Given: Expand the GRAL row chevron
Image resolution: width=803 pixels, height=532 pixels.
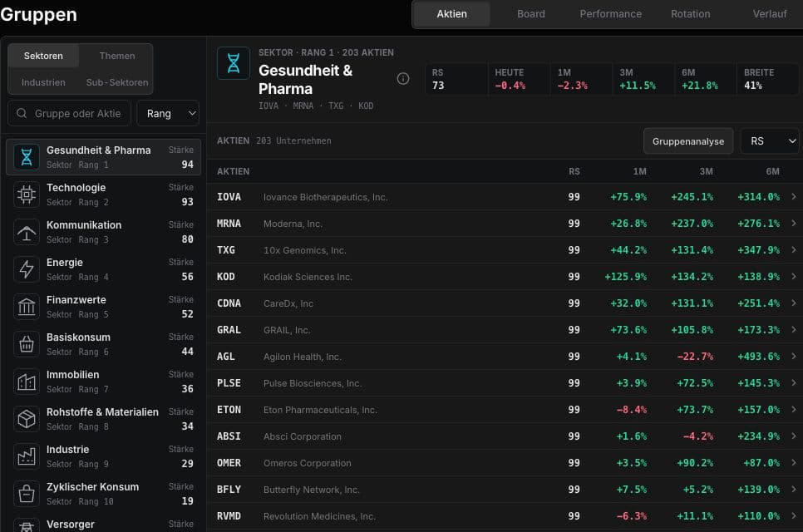Looking at the screenshot, I should [x=793, y=330].
